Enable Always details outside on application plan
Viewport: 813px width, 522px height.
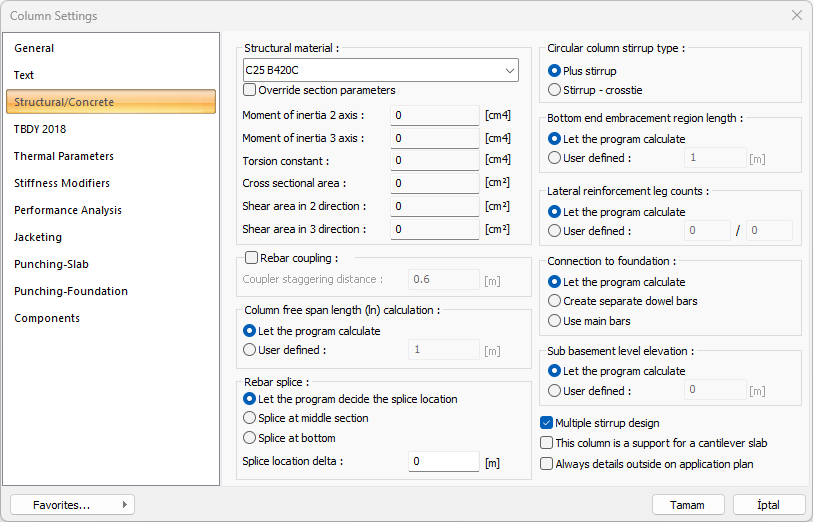(x=547, y=463)
